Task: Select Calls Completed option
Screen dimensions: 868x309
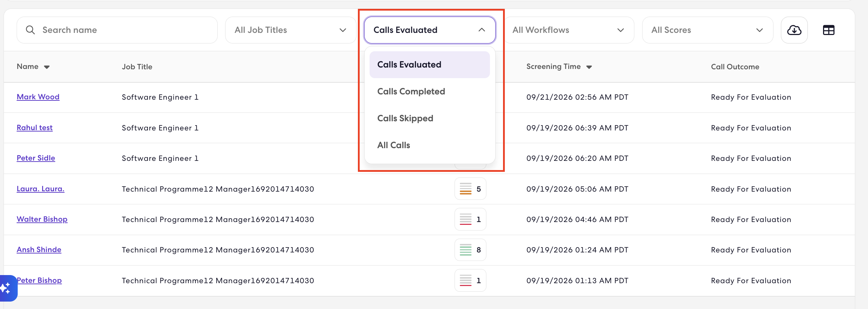Action: 430,92
